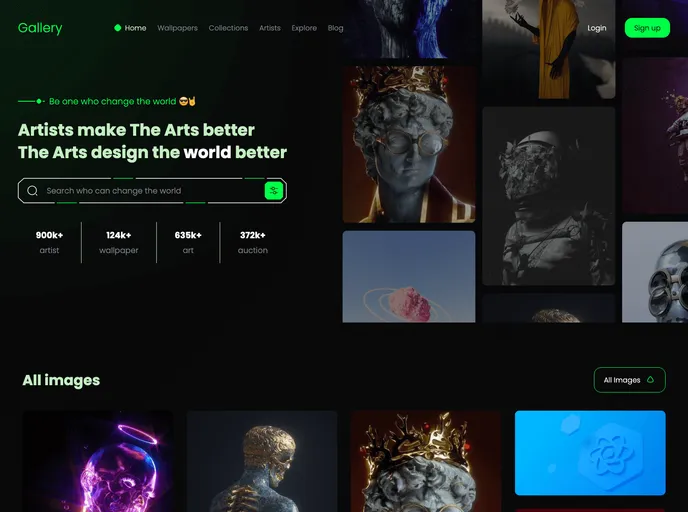Screen dimensions: 688x512
Task: Open the chrome head with goggles image
Action: tap(655, 272)
